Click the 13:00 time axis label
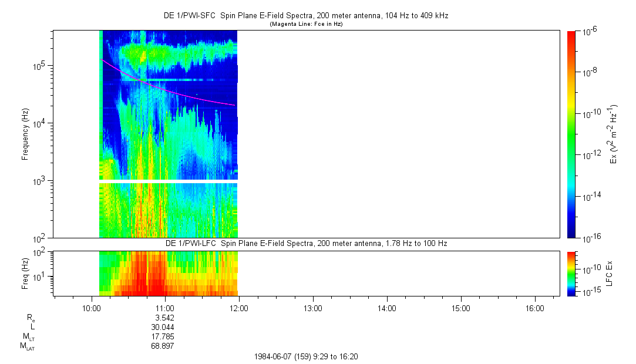Screen dimensions: 636x364 point(312,308)
